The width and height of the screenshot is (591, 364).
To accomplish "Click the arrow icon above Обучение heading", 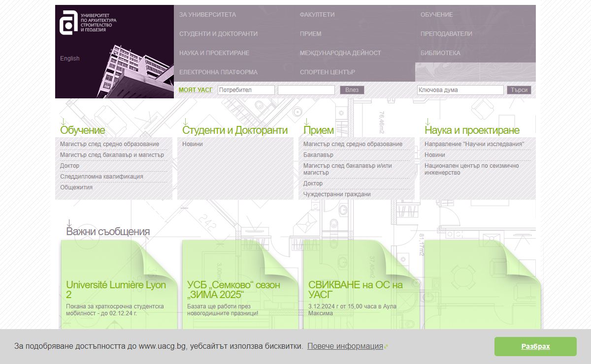I will [x=63, y=121].
